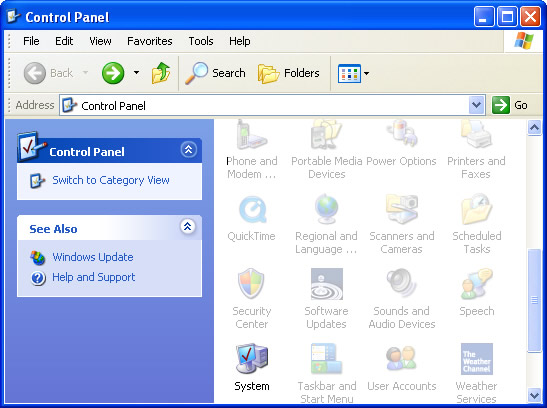Open Scheduled Tasks icon
This screenshot has height=408, width=547.
pyautogui.click(x=477, y=209)
